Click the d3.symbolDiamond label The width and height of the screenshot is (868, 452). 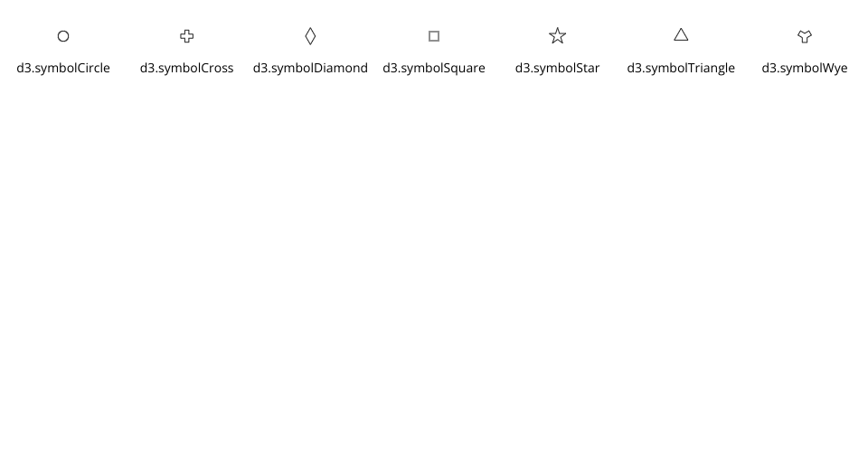[x=310, y=68]
